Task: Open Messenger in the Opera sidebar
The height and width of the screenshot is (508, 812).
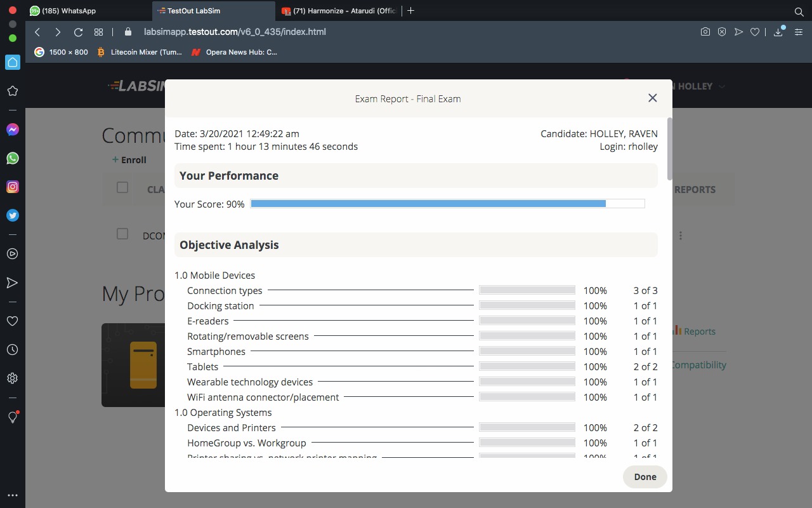Action: tap(12, 130)
